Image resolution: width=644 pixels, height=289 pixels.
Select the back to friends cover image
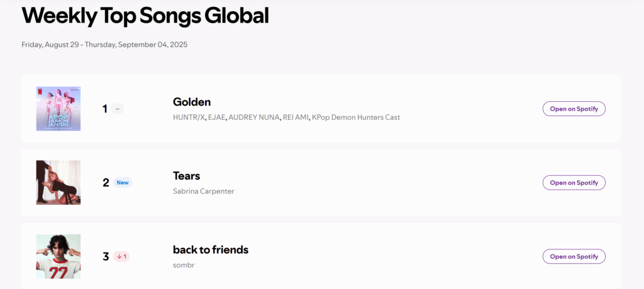58,256
